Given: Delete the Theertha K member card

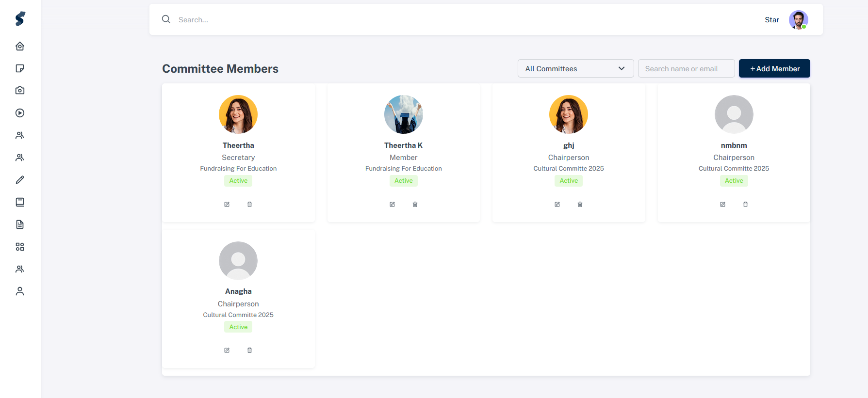Looking at the screenshot, I should 415,205.
